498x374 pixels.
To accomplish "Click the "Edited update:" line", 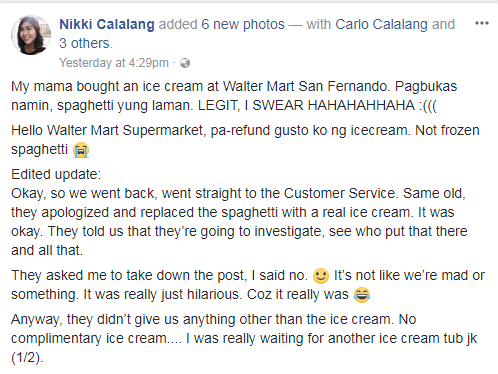I will pos(56,174).
